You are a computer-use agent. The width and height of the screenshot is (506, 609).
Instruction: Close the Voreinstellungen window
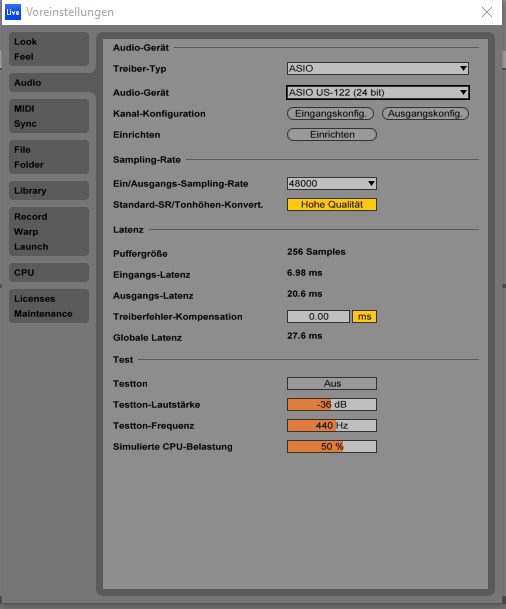point(487,12)
